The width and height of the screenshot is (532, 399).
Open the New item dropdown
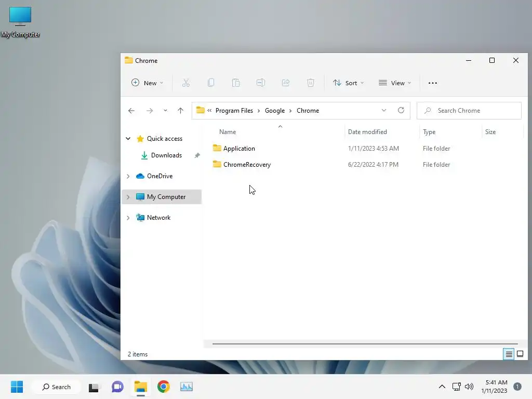pyautogui.click(x=147, y=83)
